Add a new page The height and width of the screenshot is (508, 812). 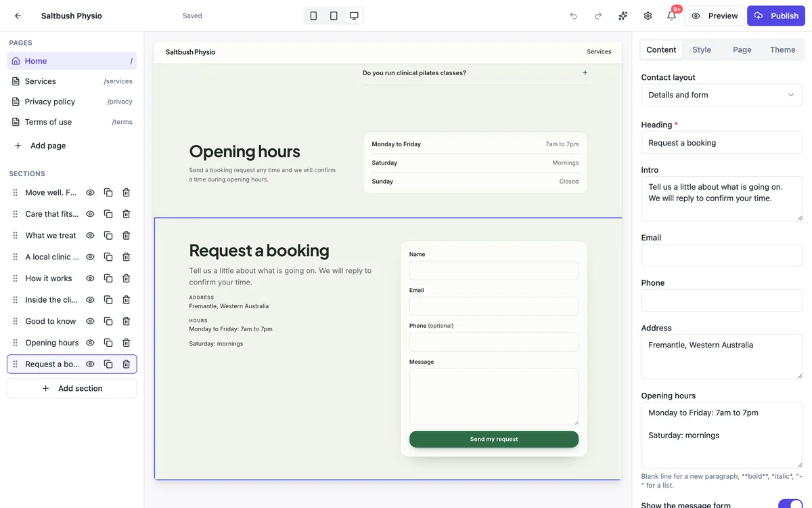pyautogui.click(x=41, y=146)
